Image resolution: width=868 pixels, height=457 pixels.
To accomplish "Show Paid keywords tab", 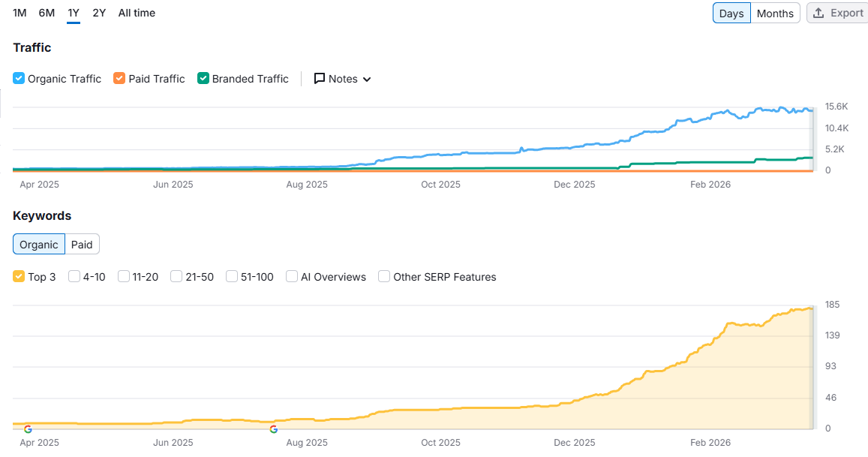I will tap(82, 245).
